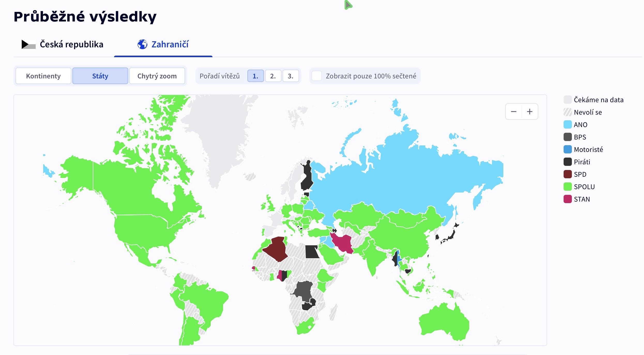Zoom out of the map with minus

[513, 112]
